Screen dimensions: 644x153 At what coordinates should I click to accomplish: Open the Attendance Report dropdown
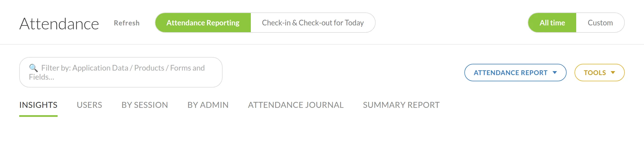coord(515,73)
